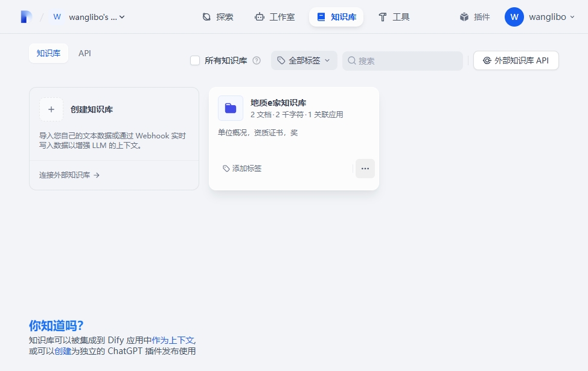Screen dimensions: 588x371
Task: Open the three-dot menu on knowledge card
Action: [x=365, y=169]
